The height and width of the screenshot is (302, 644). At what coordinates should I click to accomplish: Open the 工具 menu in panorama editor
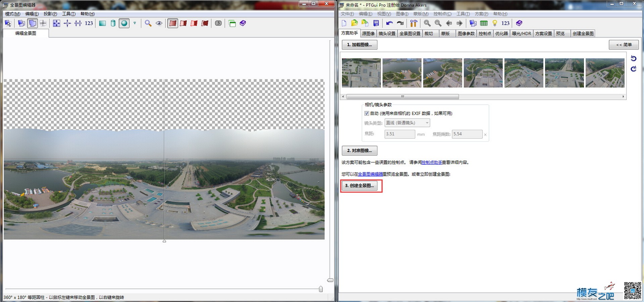click(69, 14)
